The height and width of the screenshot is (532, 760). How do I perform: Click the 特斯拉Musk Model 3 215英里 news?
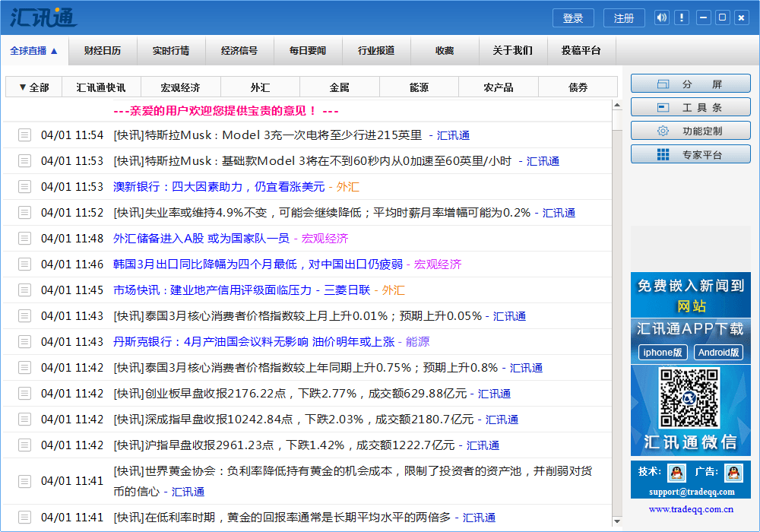[268, 135]
